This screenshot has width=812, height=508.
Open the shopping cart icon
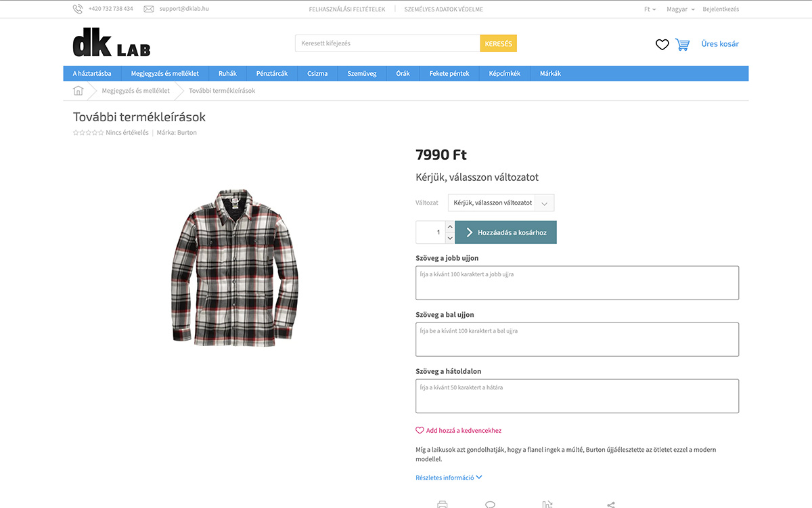point(682,45)
